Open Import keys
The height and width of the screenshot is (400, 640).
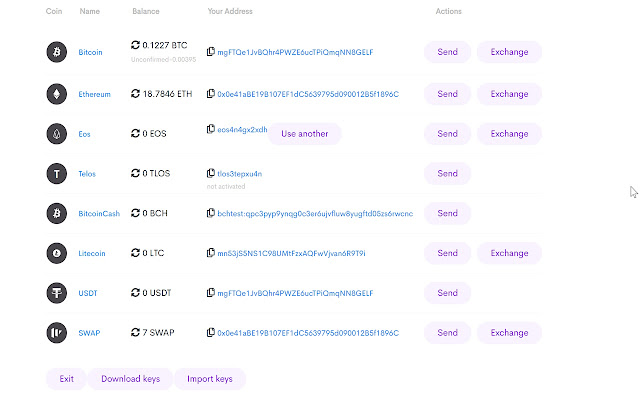click(209, 379)
